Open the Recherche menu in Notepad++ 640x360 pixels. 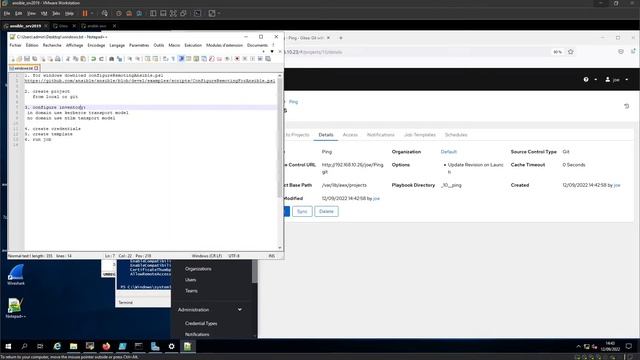click(x=52, y=45)
